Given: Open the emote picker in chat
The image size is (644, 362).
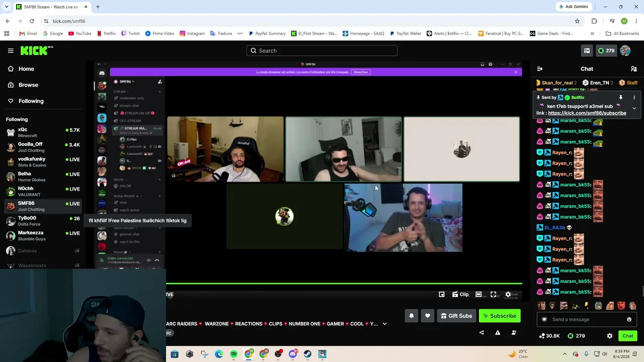Looking at the screenshot, I should click(x=629, y=319).
